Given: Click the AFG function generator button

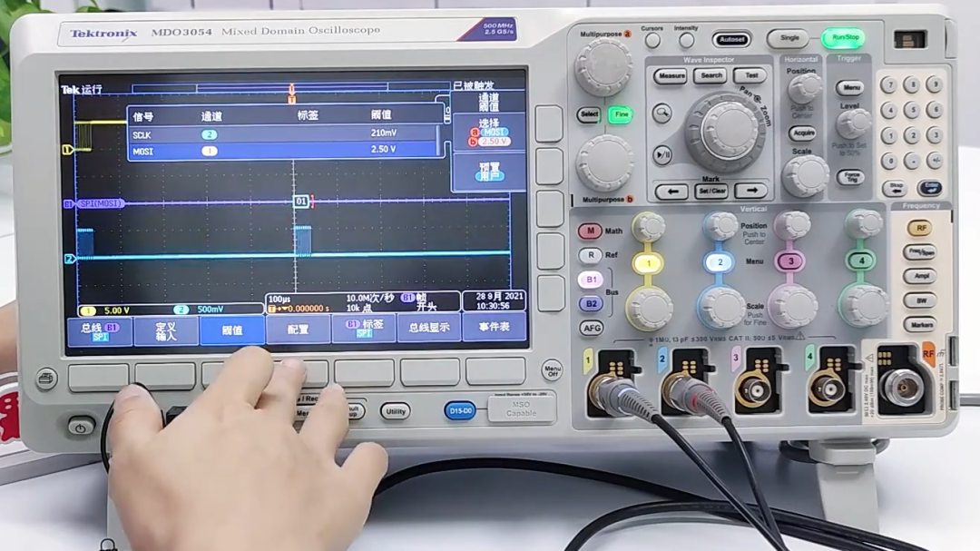Looking at the screenshot, I should 592,328.
